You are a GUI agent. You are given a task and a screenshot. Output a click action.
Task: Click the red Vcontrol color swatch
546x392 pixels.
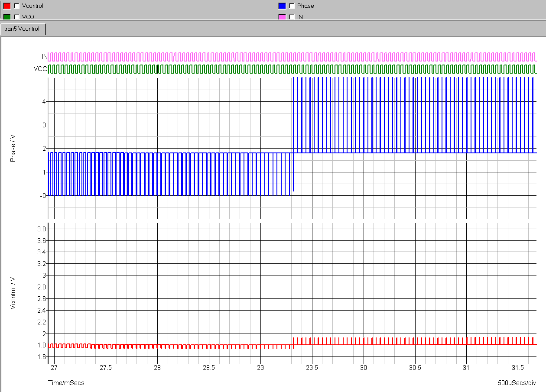(7, 6)
